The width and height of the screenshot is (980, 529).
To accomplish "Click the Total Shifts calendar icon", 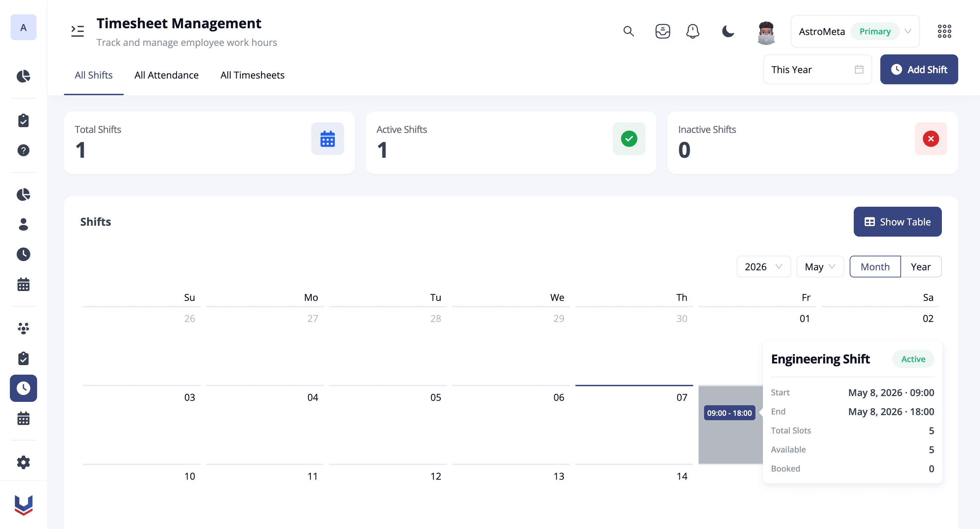I will [x=327, y=139].
